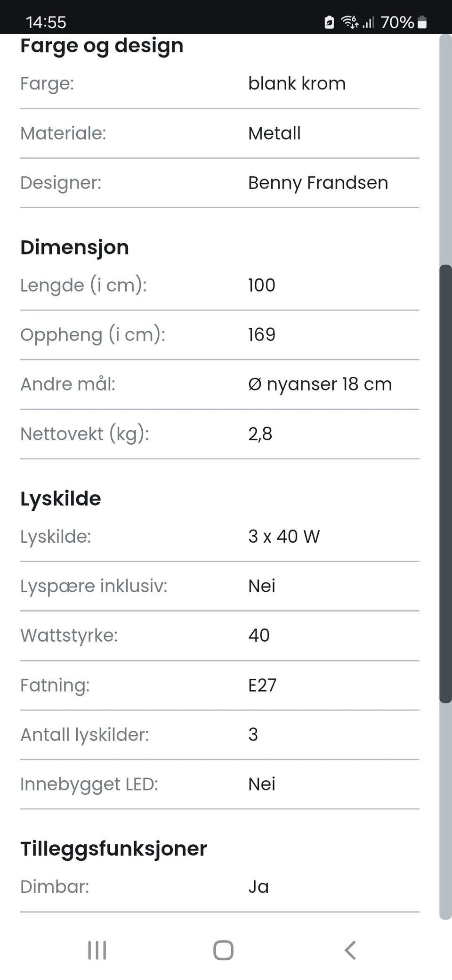Viewport: 452px width, 980px height.
Task: Tap the Android recent apps button
Action: pyautogui.click(x=97, y=950)
